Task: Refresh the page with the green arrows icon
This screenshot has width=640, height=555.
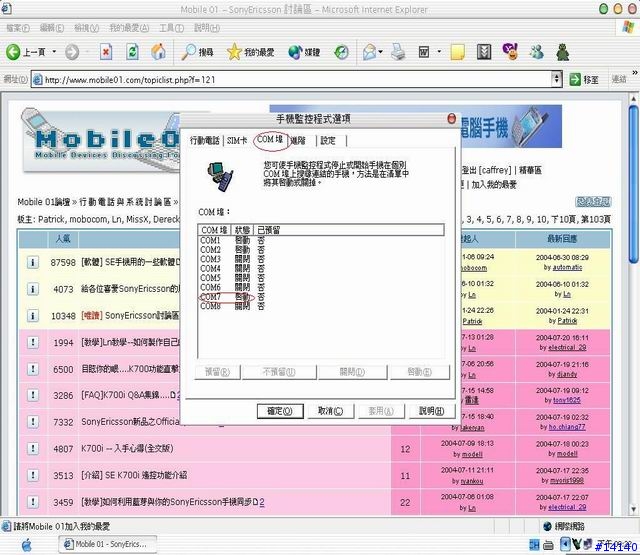Action: pyautogui.click(x=132, y=52)
